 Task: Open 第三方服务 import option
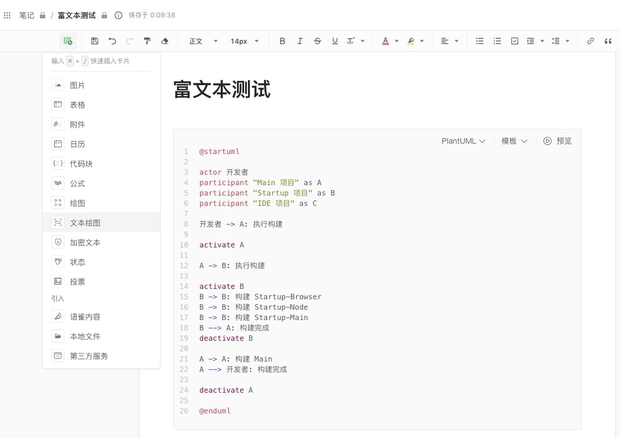click(x=101, y=356)
